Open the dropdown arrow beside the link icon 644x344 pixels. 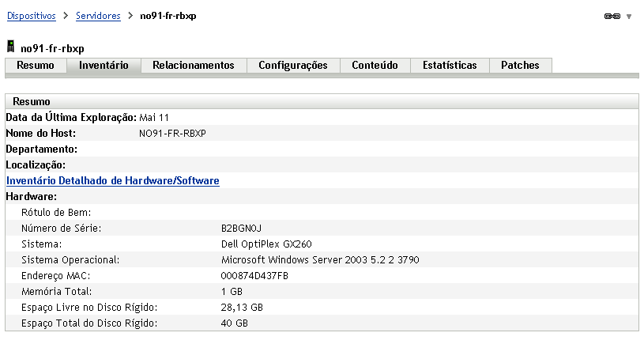(x=629, y=17)
